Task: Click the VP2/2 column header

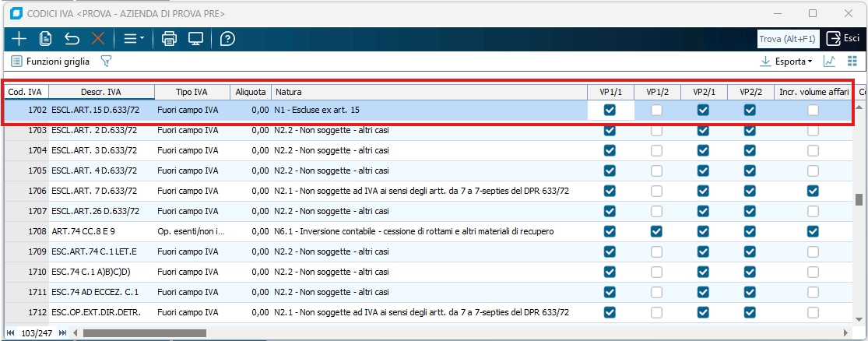Action: [750, 92]
